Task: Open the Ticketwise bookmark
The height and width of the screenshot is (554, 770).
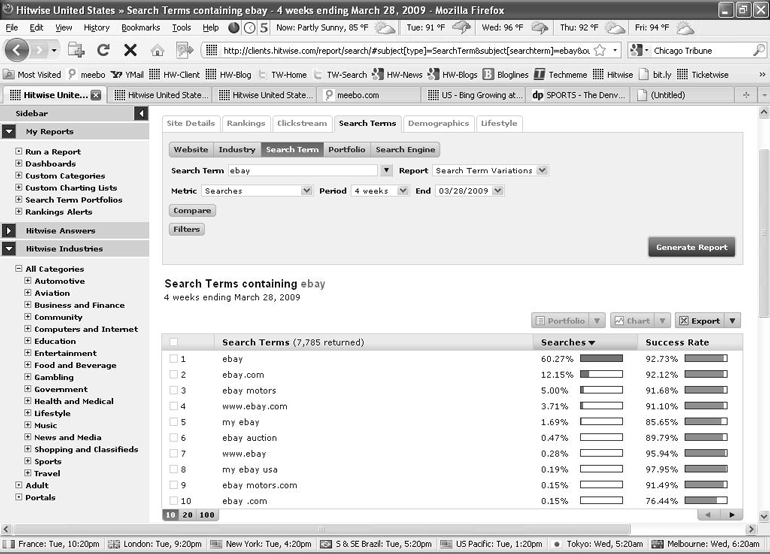Action: tap(703, 75)
